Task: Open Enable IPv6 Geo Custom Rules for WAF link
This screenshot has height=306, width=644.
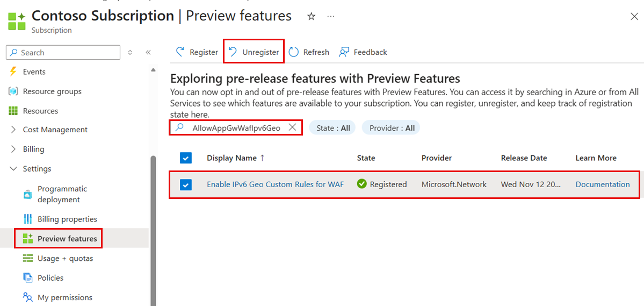Action: 275,184
